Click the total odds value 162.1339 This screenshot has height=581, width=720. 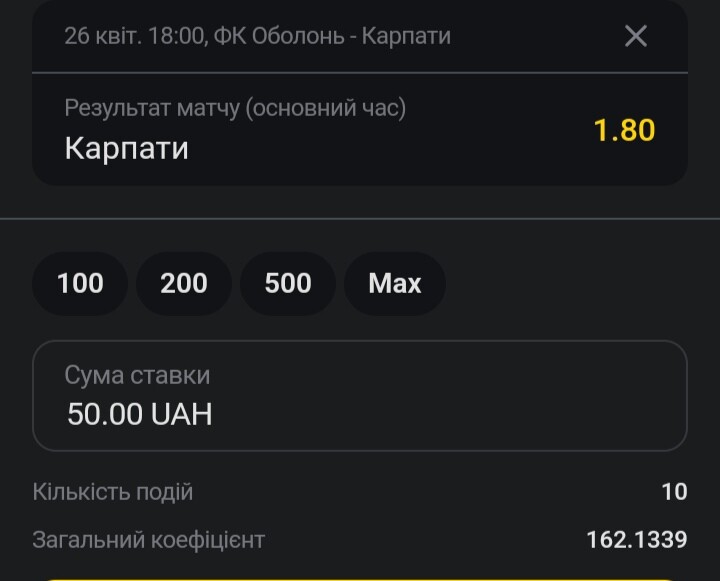coord(637,540)
